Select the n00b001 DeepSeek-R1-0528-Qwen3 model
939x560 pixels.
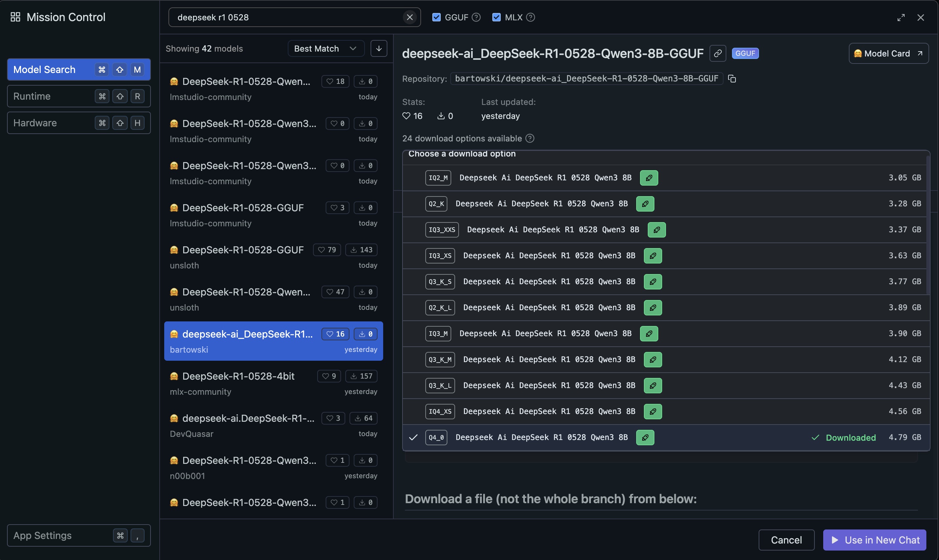(x=273, y=468)
